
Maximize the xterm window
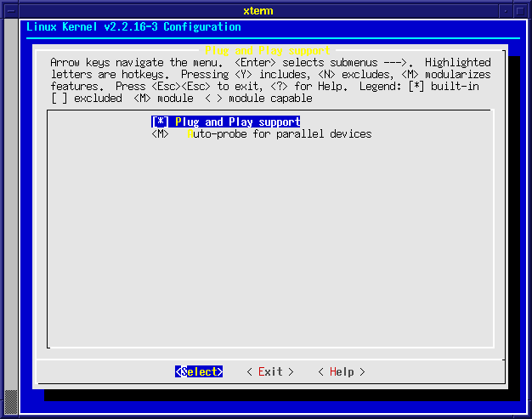522,8
